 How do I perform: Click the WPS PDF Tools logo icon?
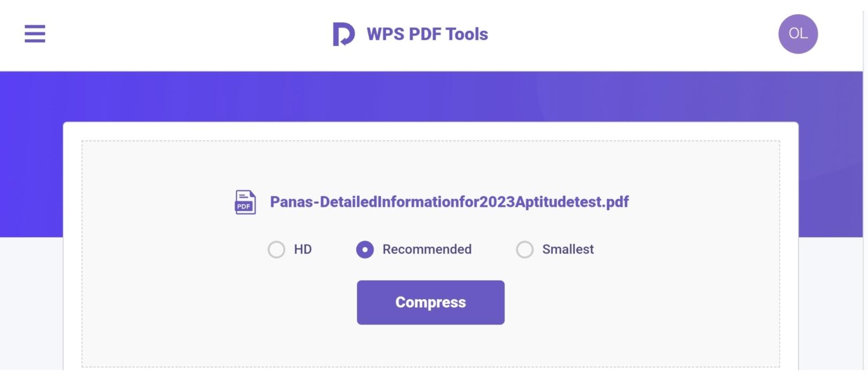point(343,34)
